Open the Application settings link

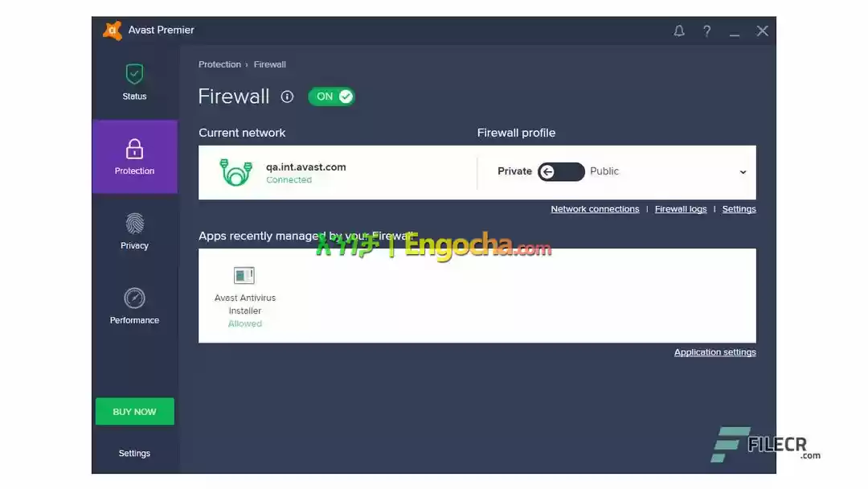[714, 352]
